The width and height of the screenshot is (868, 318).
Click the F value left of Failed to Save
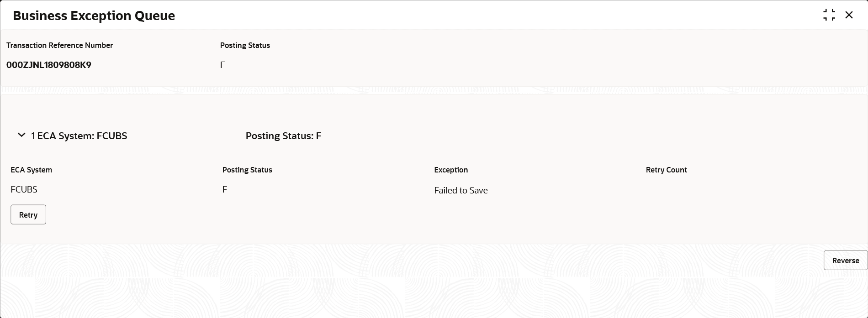(x=225, y=189)
